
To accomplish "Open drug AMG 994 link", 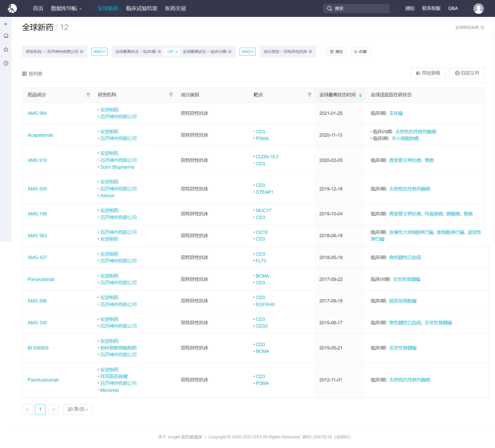I will click(x=37, y=113).
